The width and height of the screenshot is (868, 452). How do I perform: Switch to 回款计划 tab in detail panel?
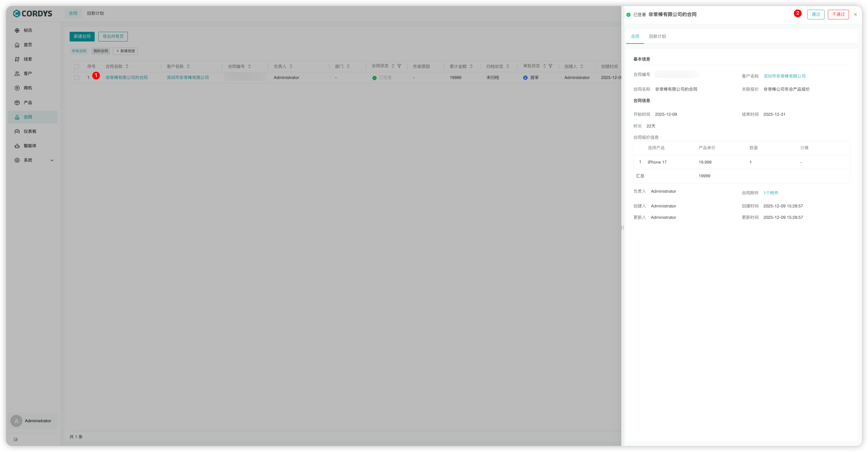(x=657, y=36)
